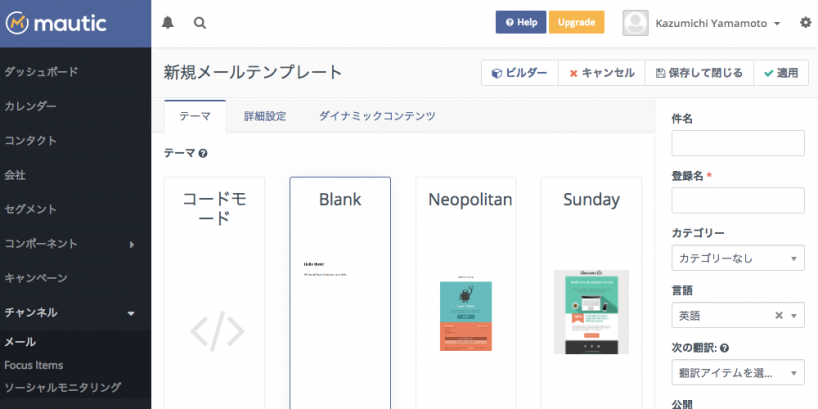Clear the 英語 language selection with the x
Viewport: 818px width, 409px height.
(779, 316)
